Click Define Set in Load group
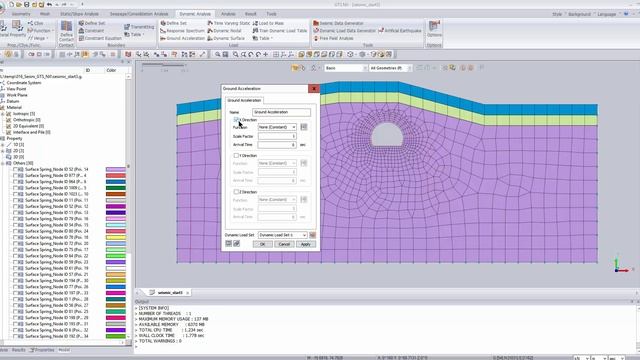The height and width of the screenshot is (360, 640). [173, 23]
